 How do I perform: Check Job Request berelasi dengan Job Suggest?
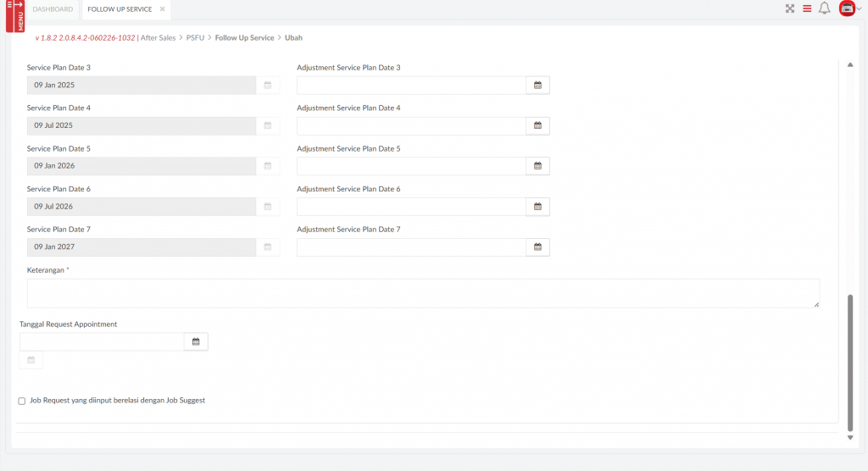pos(22,401)
